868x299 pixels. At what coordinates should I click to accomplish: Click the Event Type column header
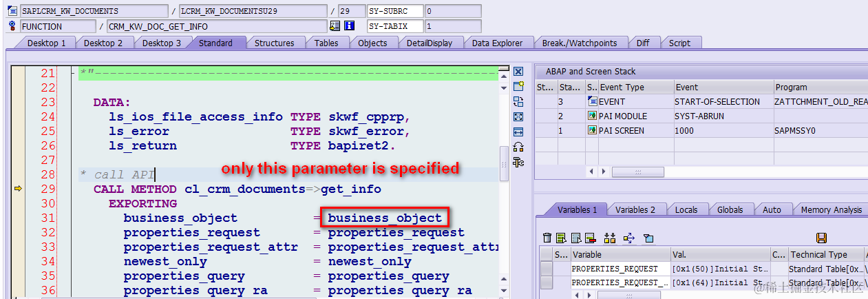pos(635,87)
